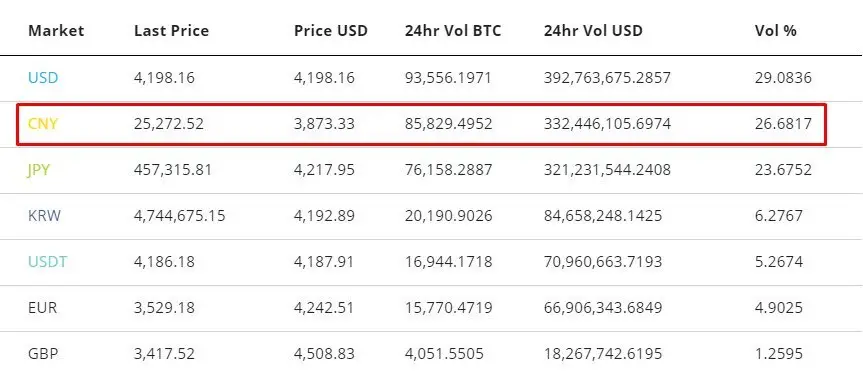Click EUR 24hr volume BTC 15,770.4719

click(449, 307)
